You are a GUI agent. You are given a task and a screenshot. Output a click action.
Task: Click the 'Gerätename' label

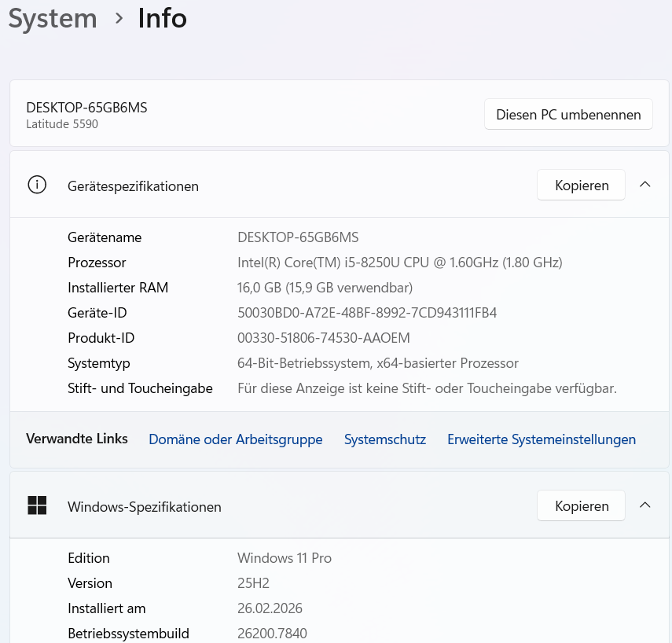(105, 237)
